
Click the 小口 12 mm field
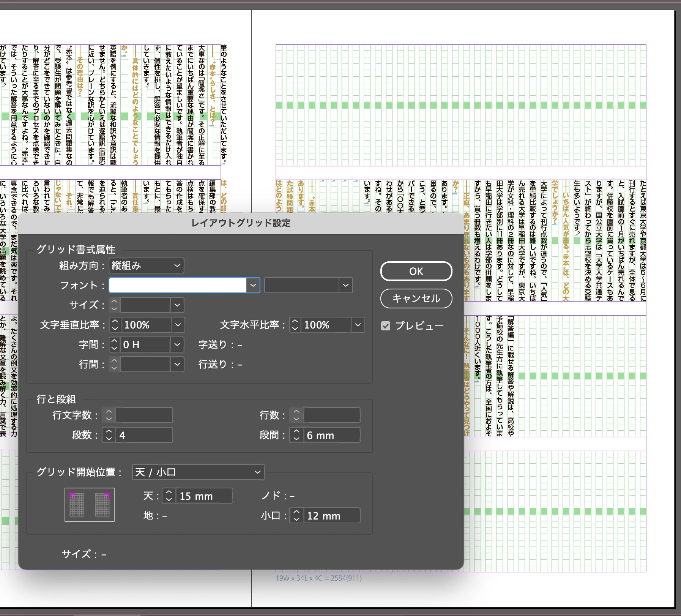point(331,516)
